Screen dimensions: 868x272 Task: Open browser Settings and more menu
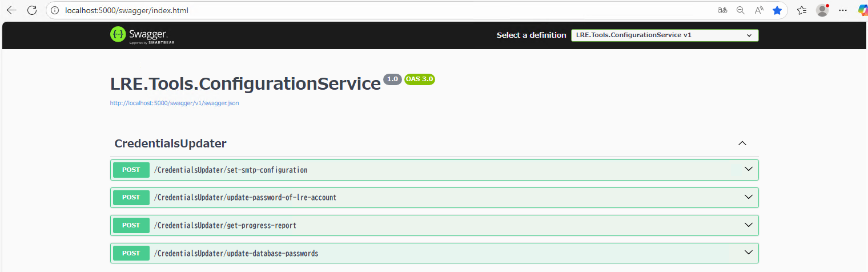click(843, 10)
